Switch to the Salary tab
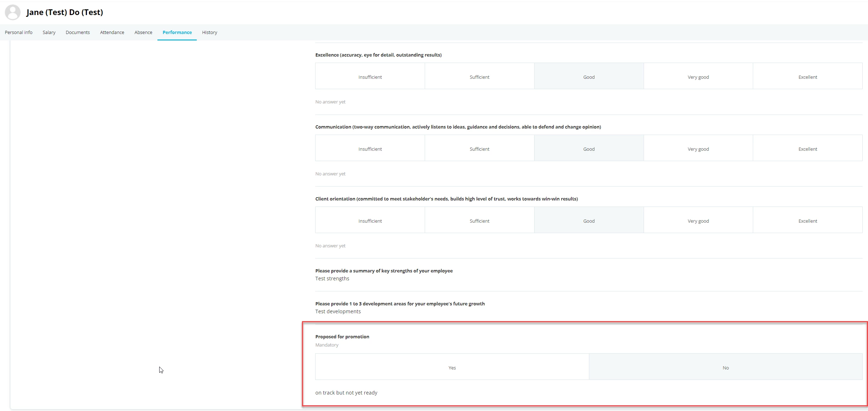The image size is (868, 411). 49,32
